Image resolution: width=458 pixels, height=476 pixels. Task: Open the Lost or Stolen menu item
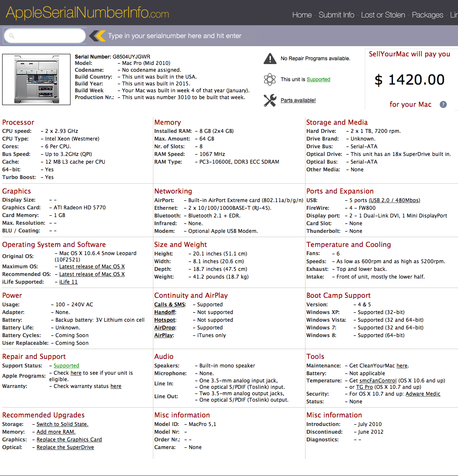[383, 15]
